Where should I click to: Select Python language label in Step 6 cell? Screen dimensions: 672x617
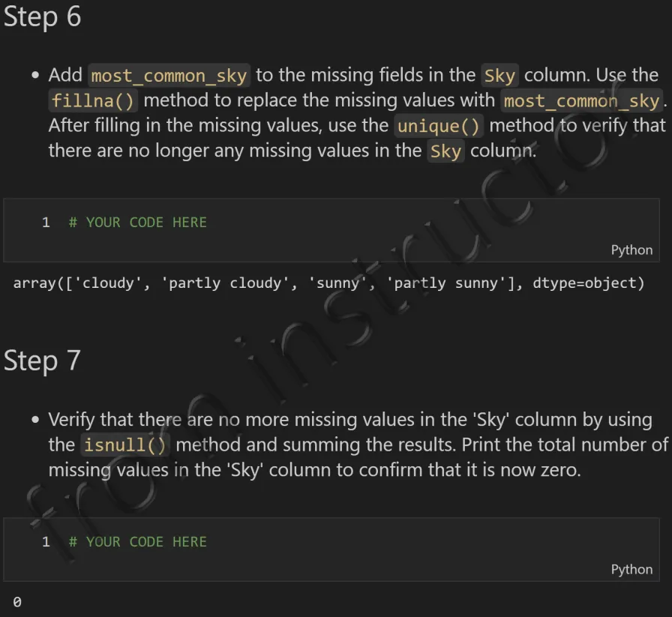coord(631,250)
